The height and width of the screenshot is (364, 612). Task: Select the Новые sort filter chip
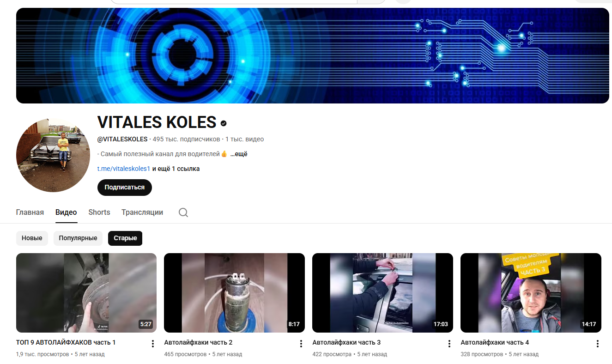point(32,238)
